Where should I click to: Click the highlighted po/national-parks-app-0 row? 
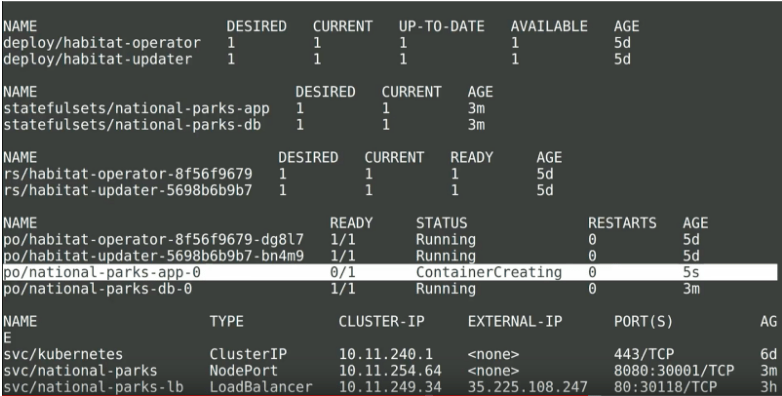pyautogui.click(x=390, y=272)
